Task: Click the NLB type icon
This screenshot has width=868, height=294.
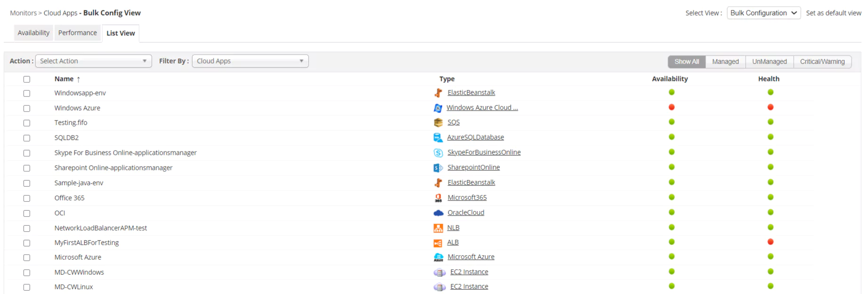Action: point(438,228)
